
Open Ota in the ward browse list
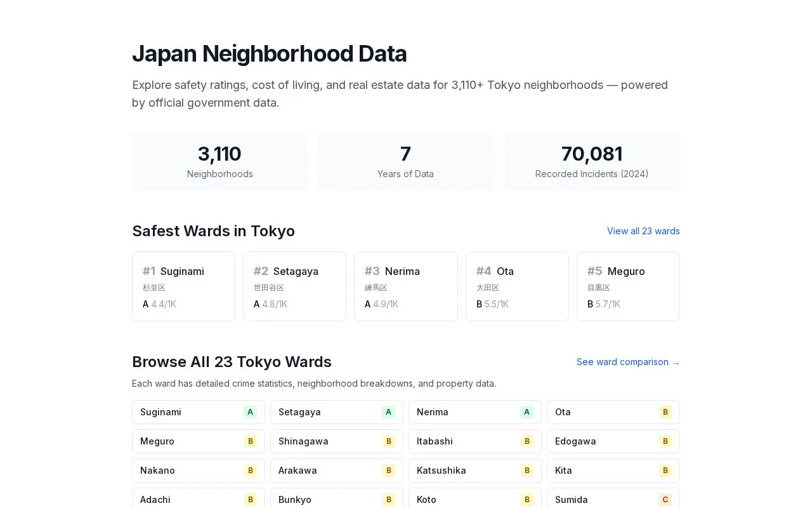(x=613, y=412)
